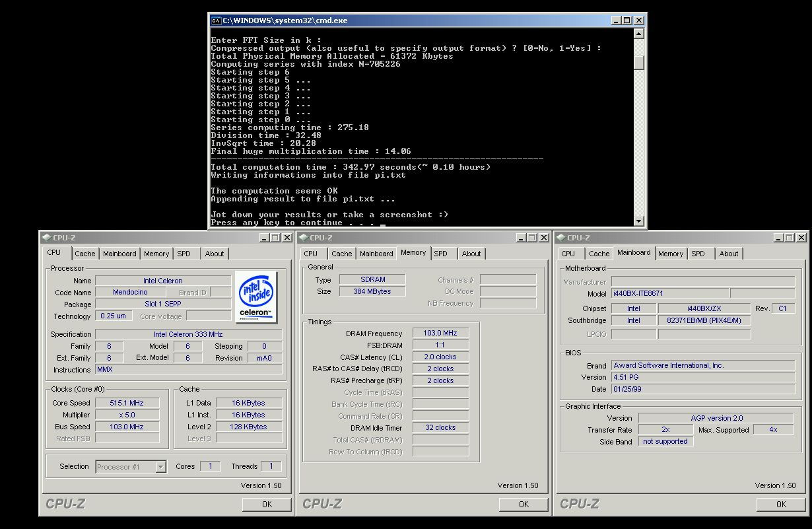Close the middle CPU-Z window
Image resolution: width=812 pixels, height=529 pixels.
pos(544,238)
